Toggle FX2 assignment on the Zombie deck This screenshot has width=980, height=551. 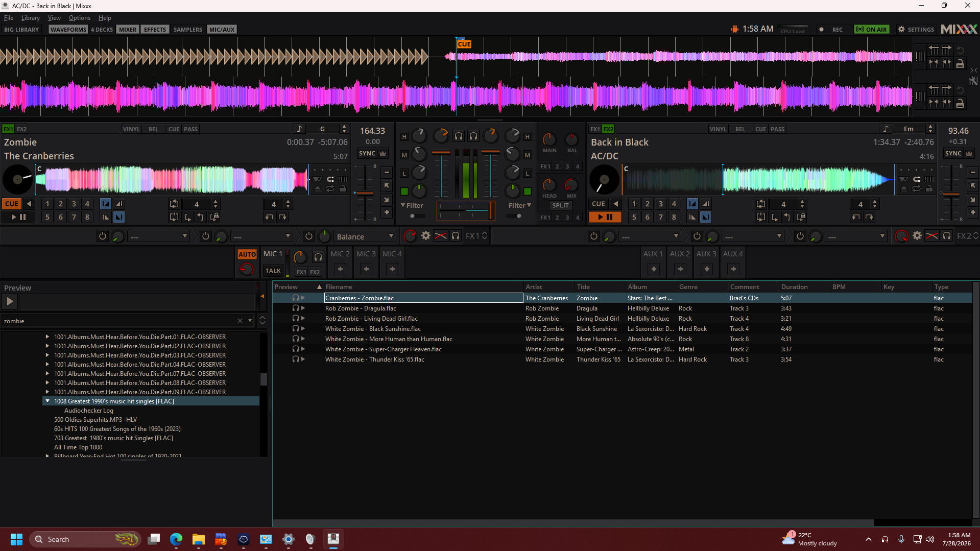(21, 129)
